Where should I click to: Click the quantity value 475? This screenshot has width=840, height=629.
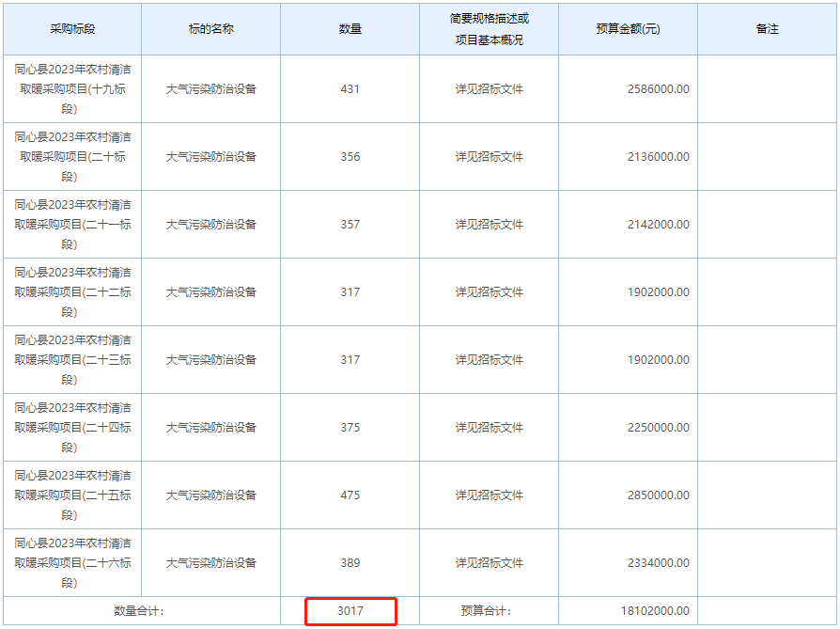(x=351, y=495)
